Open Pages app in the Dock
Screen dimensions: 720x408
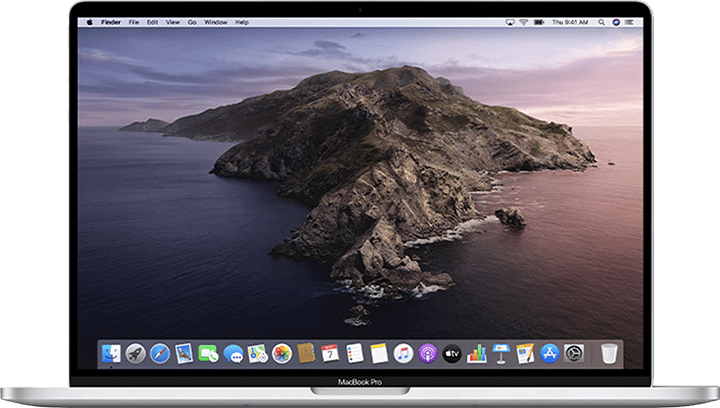[x=525, y=354]
